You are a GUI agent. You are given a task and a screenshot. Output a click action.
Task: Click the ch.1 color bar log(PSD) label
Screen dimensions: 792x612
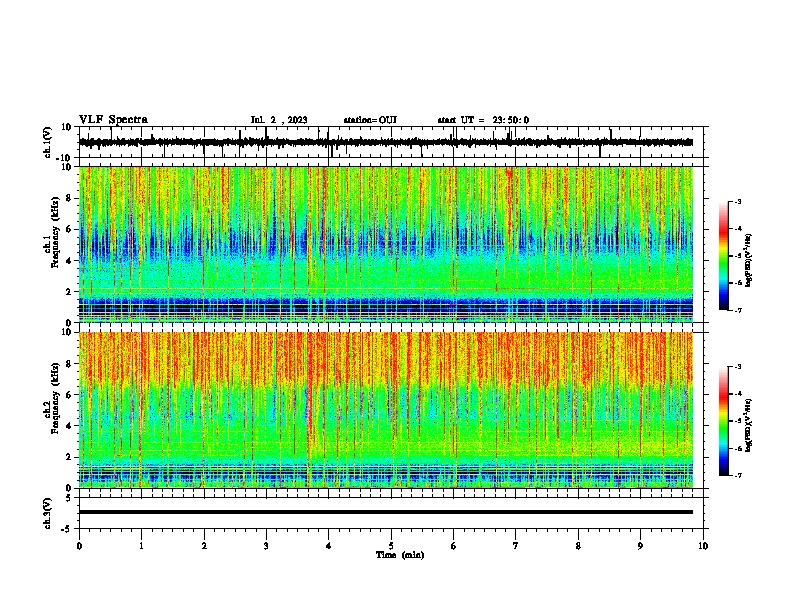pos(749,261)
